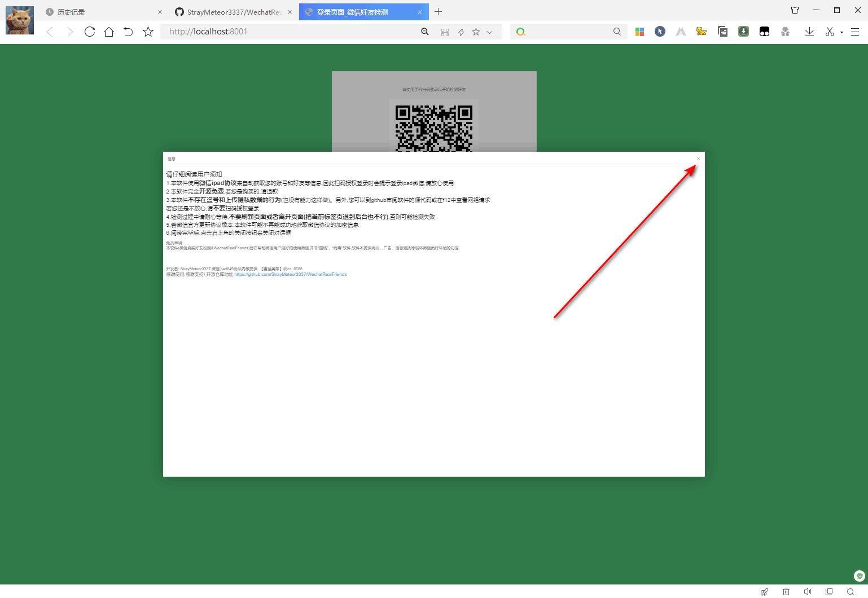The image size is (868, 598).
Task: Click the green download manager extension icon
Action: (x=743, y=32)
